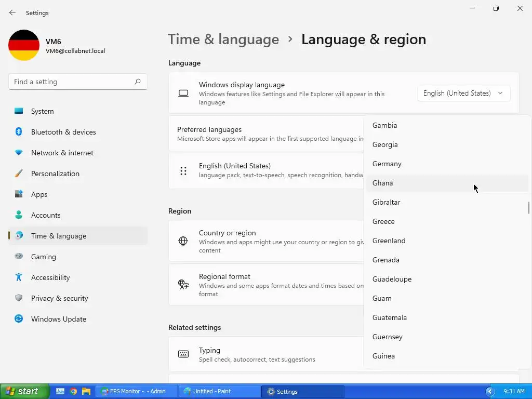The image size is (532, 399).
Task: Pick Guadeloupe from the list
Action: point(447,279)
